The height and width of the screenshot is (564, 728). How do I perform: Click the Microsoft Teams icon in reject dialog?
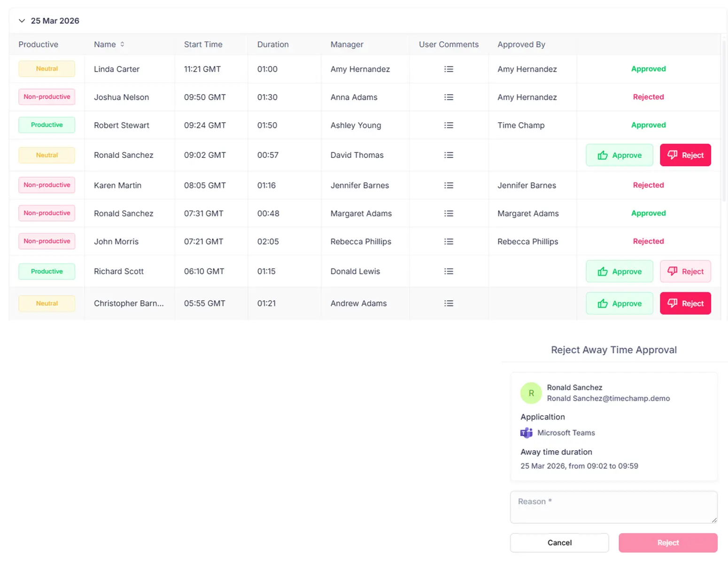click(526, 432)
